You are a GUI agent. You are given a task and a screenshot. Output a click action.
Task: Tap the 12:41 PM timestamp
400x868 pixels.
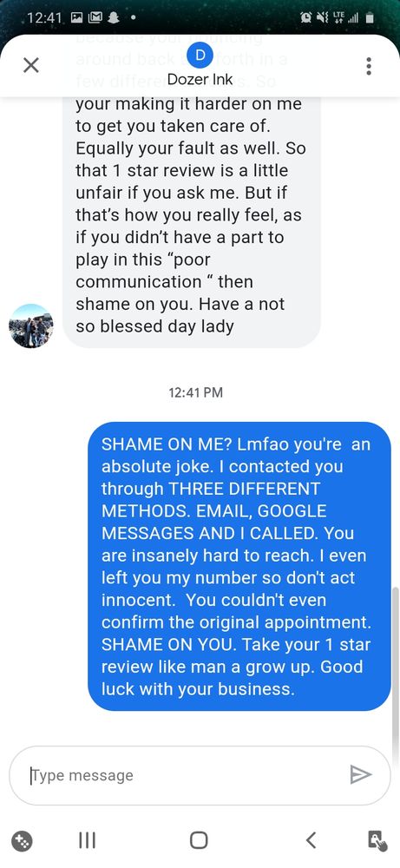click(x=195, y=392)
